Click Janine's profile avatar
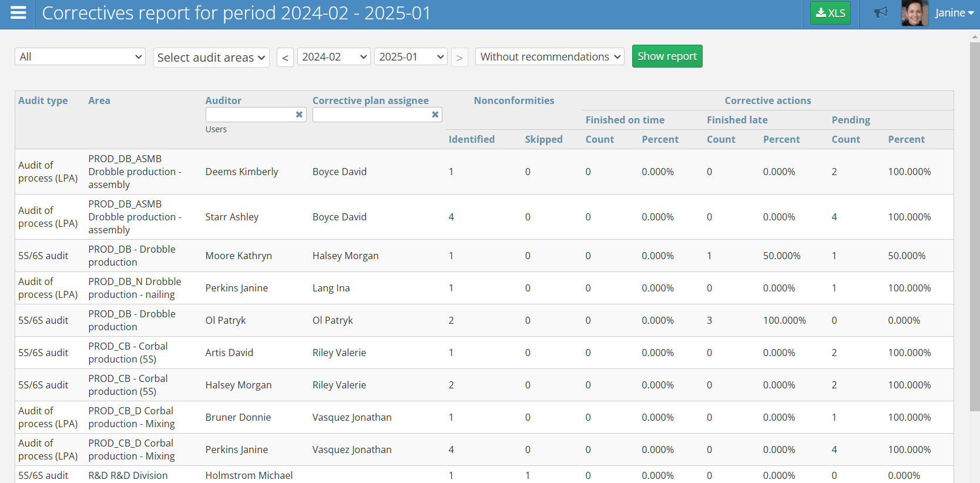Screen dimensions: 980x483 coord(914,13)
